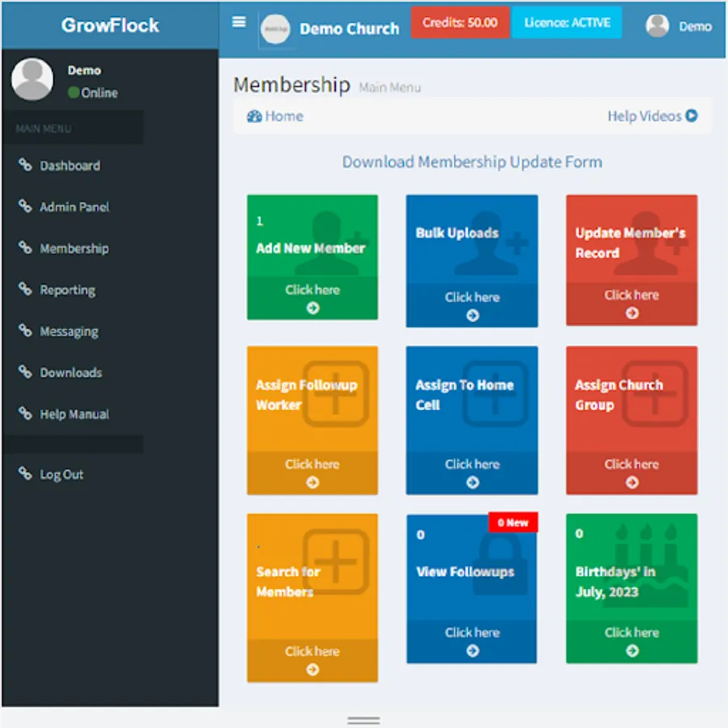The height and width of the screenshot is (728, 728).
Task: Click the View Followups card title
Action: pos(465,572)
